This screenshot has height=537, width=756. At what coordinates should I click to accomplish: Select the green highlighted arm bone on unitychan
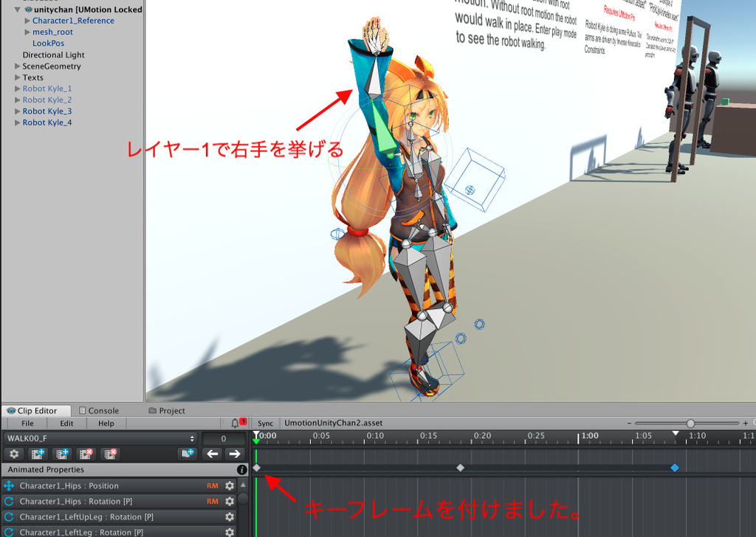point(385,130)
